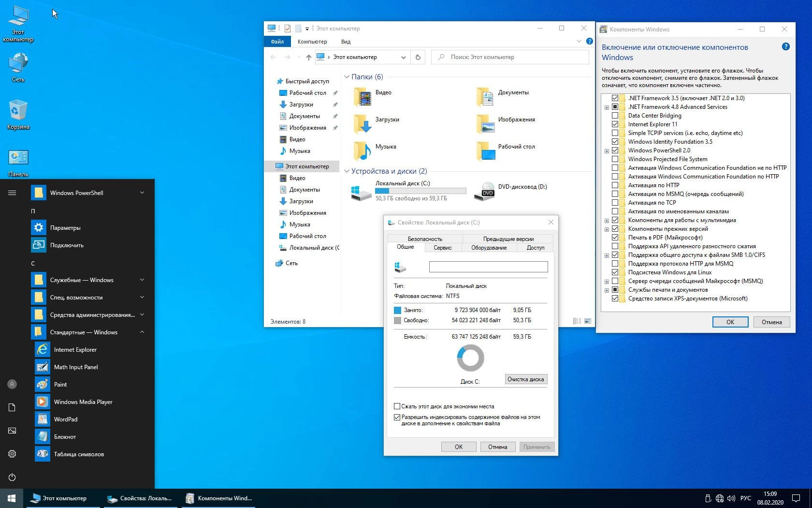
Task: Click Explorer search box Поиск: Этот компьютер
Action: pyautogui.click(x=510, y=57)
